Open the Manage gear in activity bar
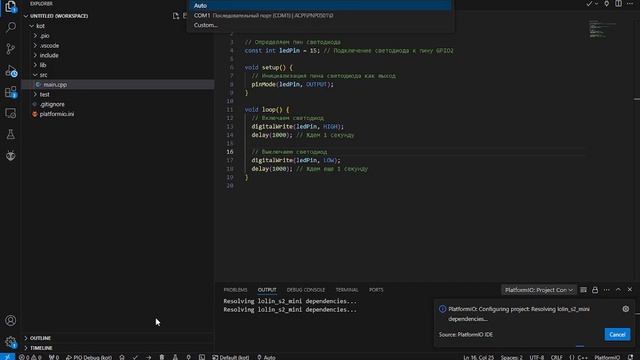This screenshot has height=360, width=640. pyautogui.click(x=11, y=342)
